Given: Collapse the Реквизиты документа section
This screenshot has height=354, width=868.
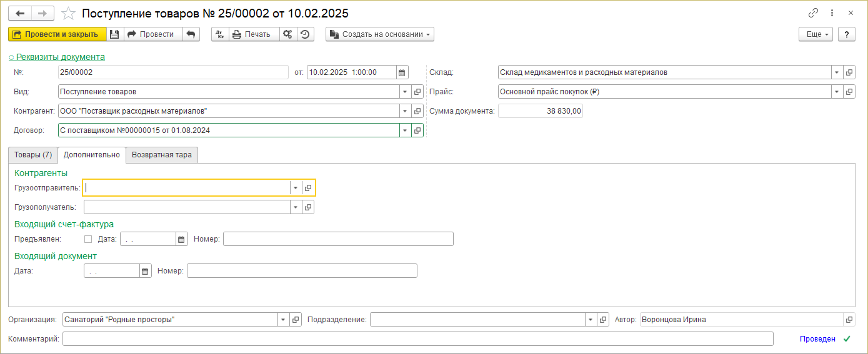Looking at the screenshot, I should 57,57.
